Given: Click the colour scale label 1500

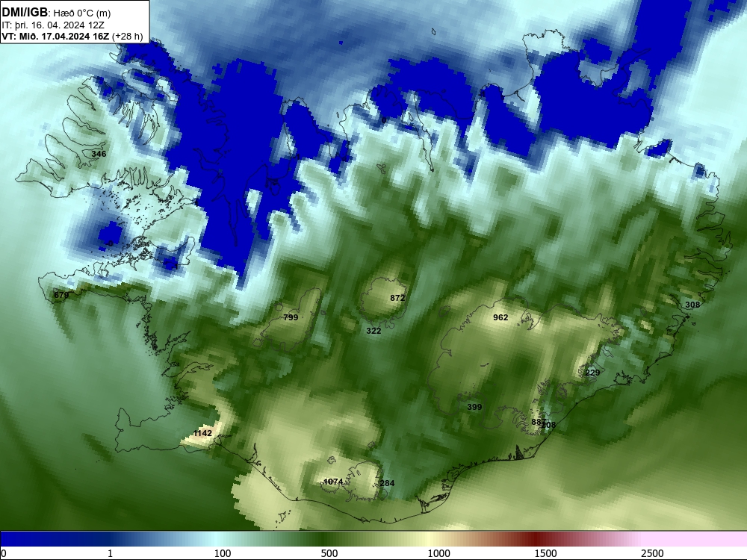Looking at the screenshot, I should tap(545, 553).
